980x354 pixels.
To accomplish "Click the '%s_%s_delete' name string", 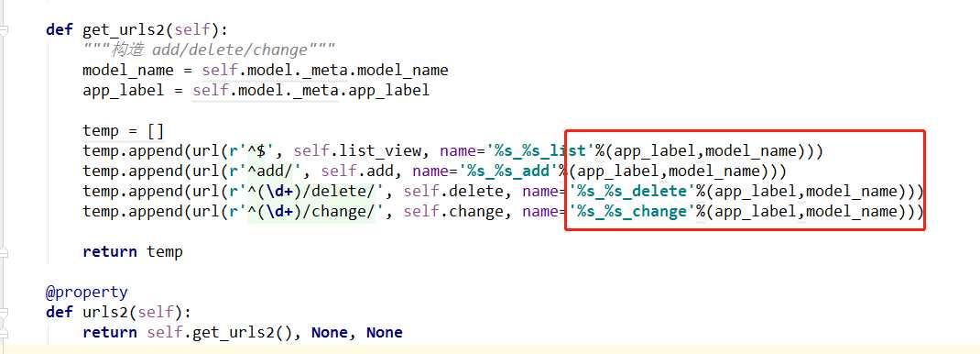I will coord(632,191).
